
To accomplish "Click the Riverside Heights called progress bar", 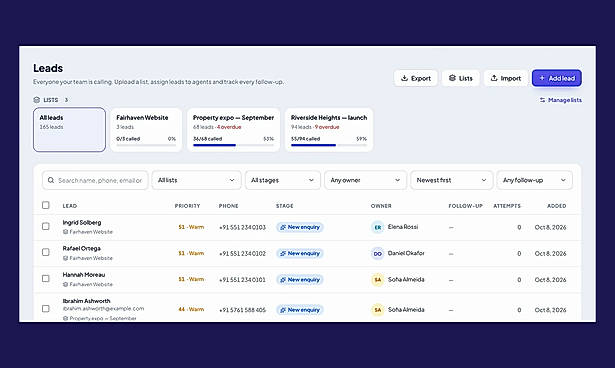I will coord(329,145).
